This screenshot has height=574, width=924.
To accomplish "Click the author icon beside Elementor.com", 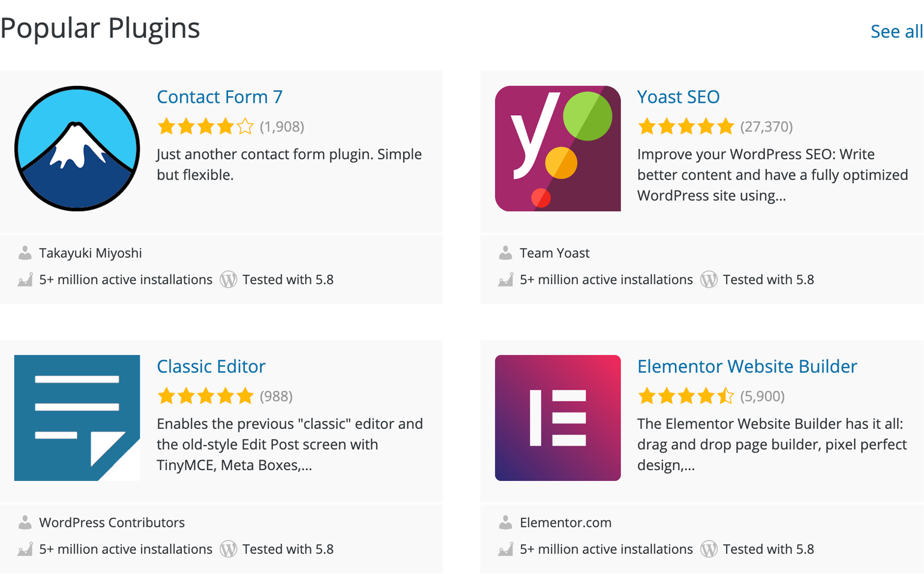I will (x=506, y=522).
